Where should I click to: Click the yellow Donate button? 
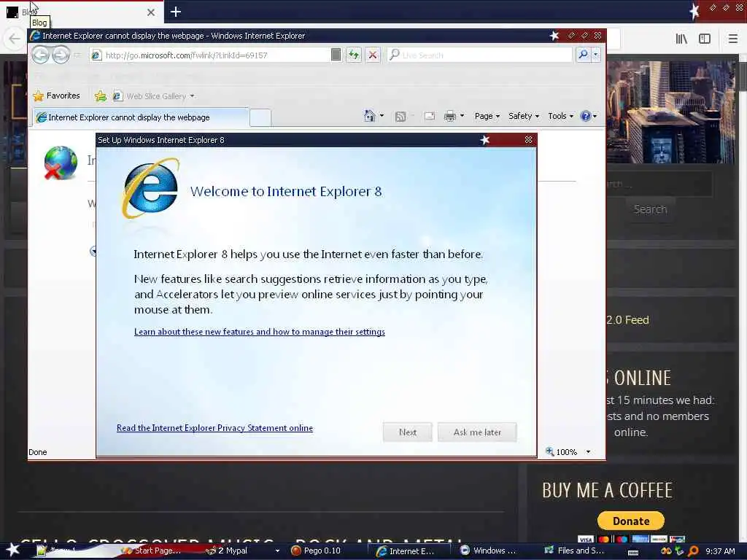pyautogui.click(x=631, y=521)
